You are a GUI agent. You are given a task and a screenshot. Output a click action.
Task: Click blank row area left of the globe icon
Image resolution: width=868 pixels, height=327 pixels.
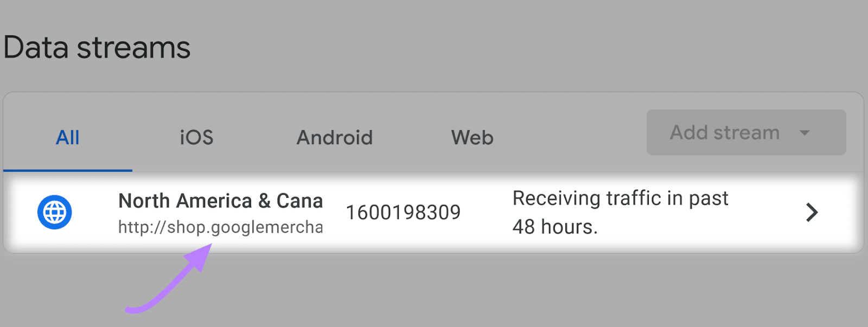(21, 212)
